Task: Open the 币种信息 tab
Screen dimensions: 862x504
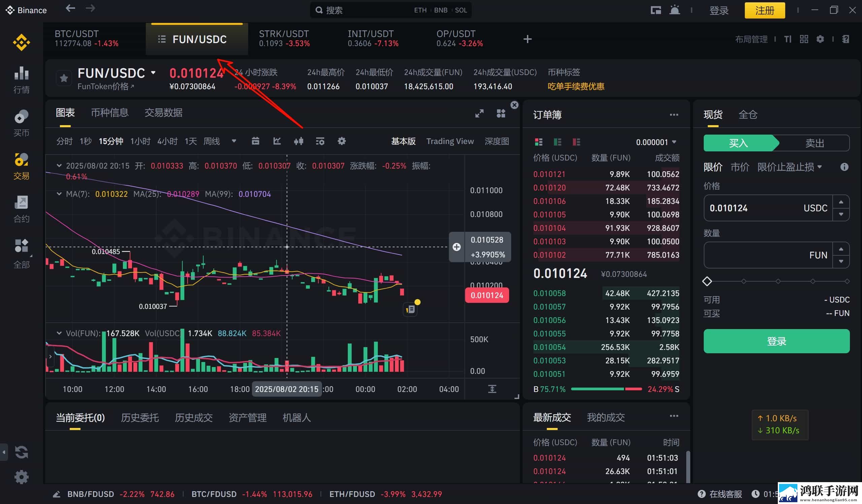Action: [110, 113]
